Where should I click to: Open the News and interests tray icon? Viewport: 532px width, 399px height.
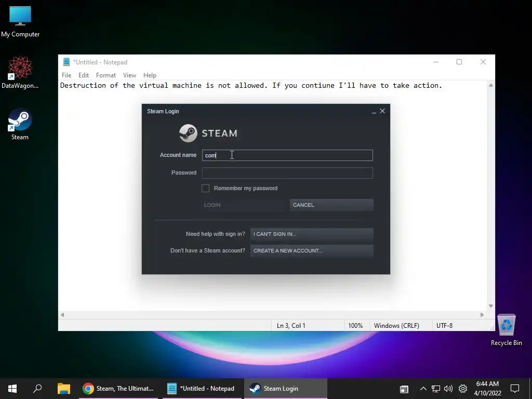click(x=404, y=389)
